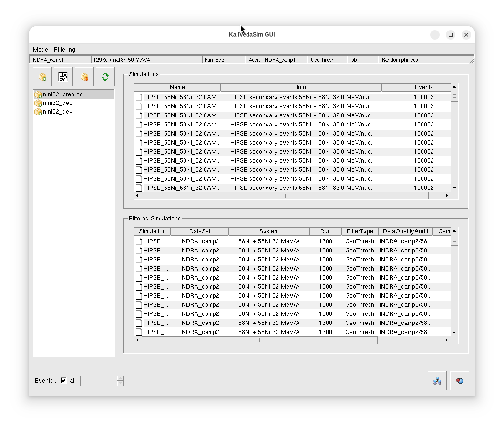
Task: Sort filtered simulations by DataSet header
Action: coord(200,231)
